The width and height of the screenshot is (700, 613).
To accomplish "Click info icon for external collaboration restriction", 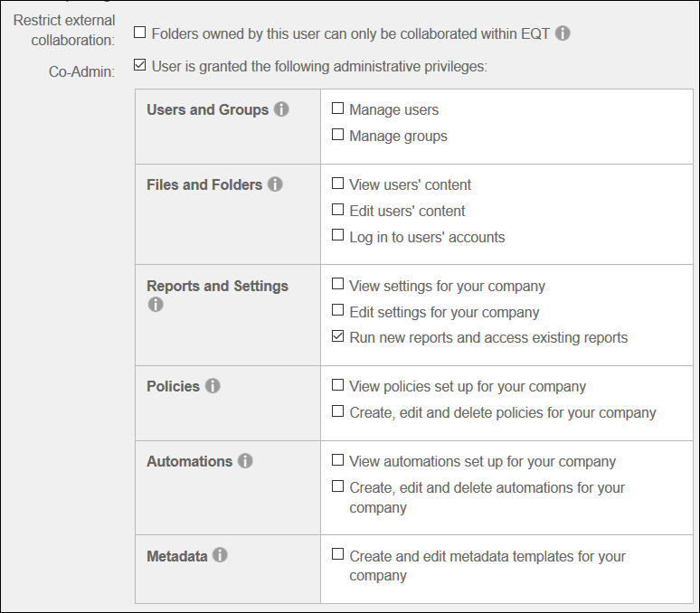I will [563, 33].
